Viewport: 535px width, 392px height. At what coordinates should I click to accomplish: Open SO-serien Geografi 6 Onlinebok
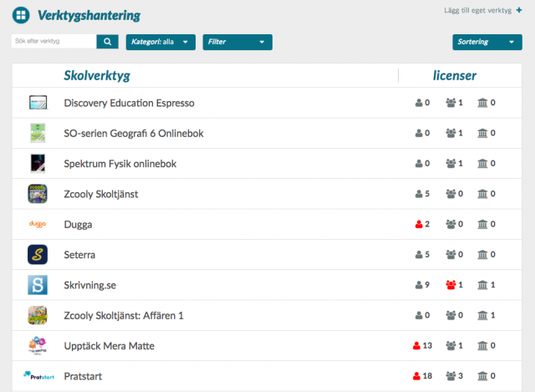(134, 134)
